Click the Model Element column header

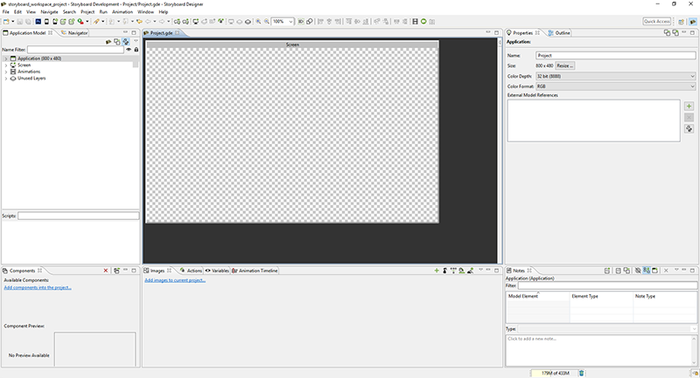tap(538, 296)
